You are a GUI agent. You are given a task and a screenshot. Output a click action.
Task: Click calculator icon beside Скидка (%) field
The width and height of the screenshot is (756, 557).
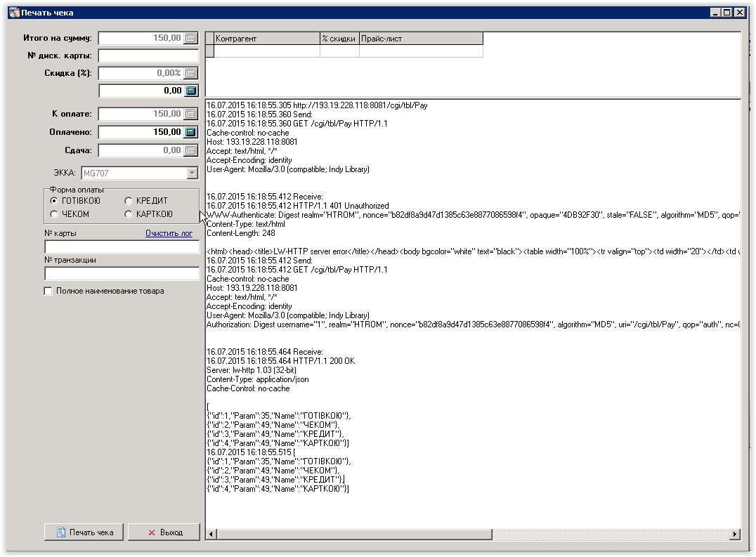(x=191, y=73)
